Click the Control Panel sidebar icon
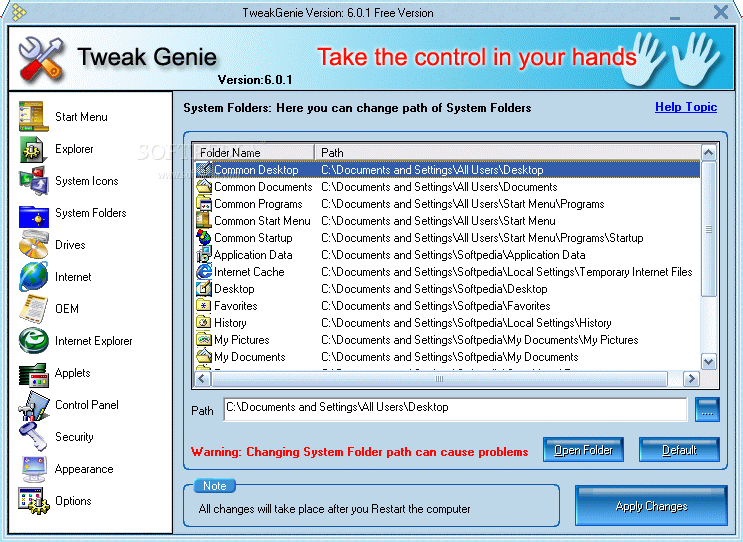The width and height of the screenshot is (743, 542). coord(34,405)
